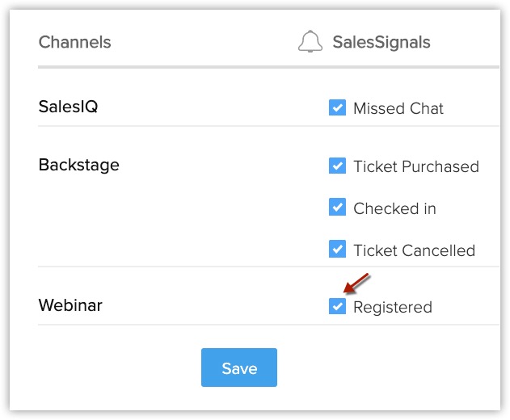Click the Webinar channel label
The image size is (510, 420).
click(70, 305)
